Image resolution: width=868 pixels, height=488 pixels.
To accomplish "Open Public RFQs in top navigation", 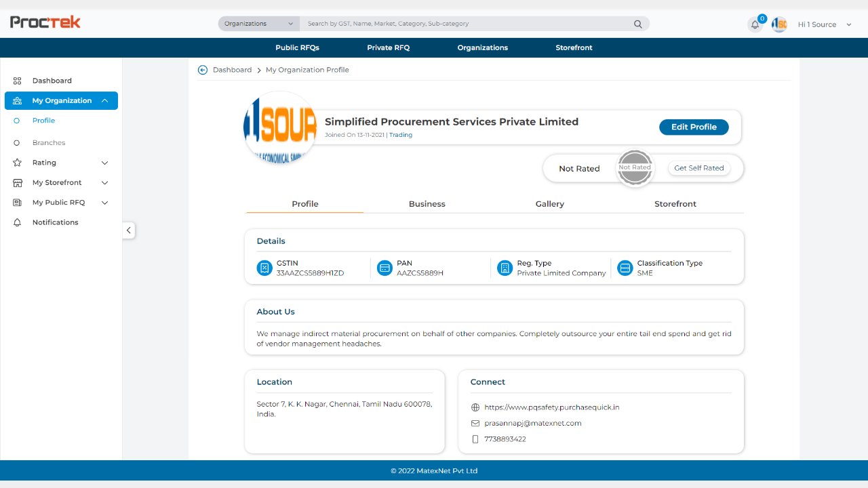I will tap(297, 47).
